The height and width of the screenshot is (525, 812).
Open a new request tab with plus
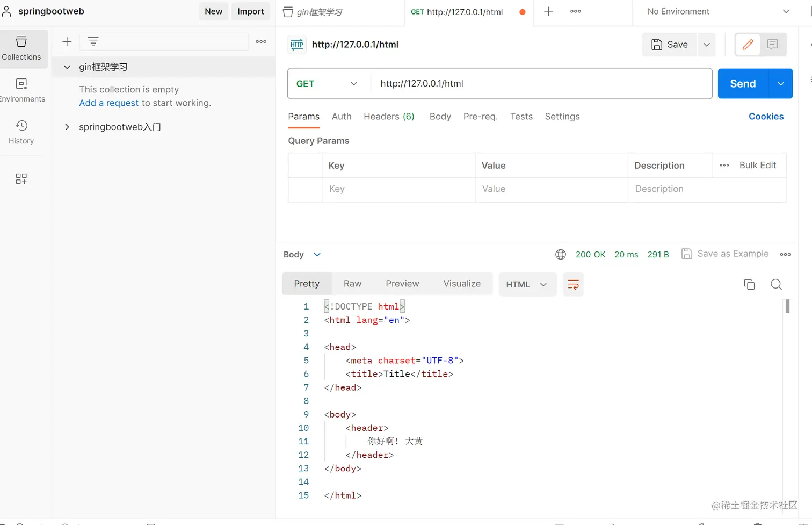548,11
